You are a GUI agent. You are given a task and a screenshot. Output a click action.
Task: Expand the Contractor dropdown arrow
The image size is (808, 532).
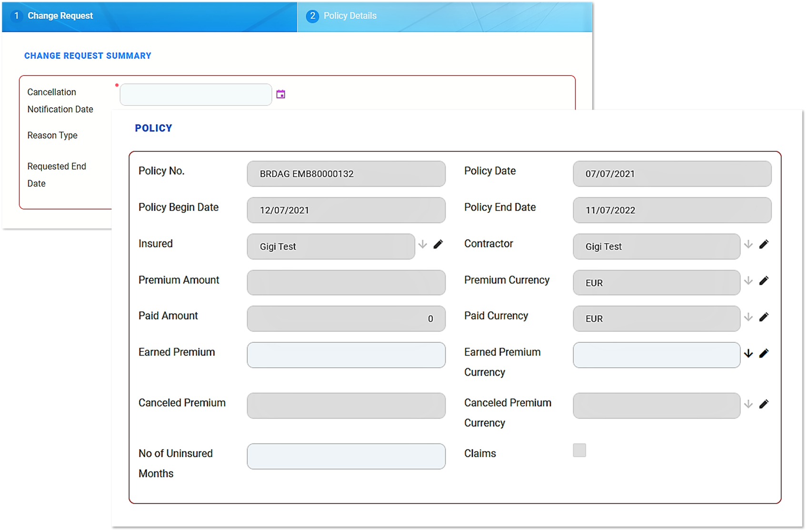pyautogui.click(x=748, y=244)
